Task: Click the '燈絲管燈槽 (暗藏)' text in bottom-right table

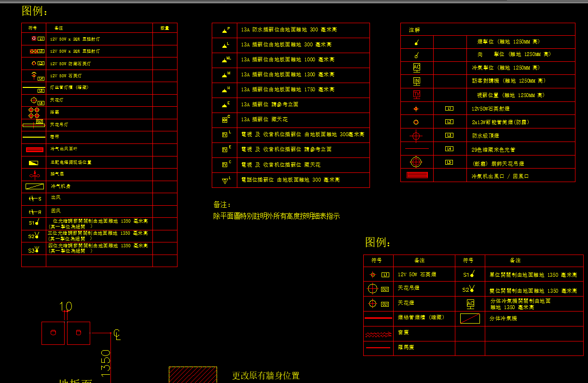Action: tap(421, 317)
